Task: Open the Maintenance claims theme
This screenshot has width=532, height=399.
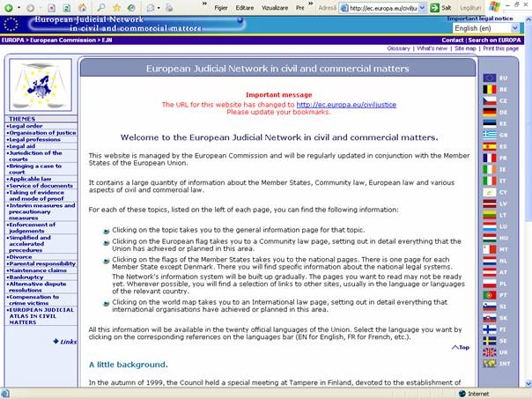Action: coord(38,270)
